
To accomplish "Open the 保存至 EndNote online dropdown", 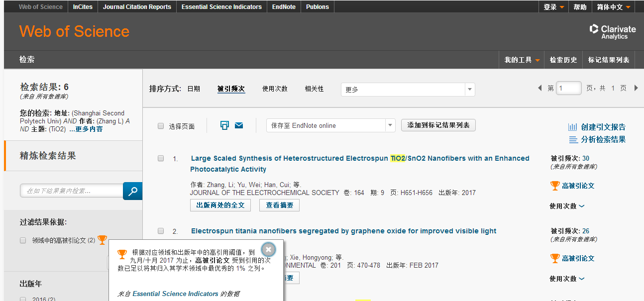I will point(331,125).
